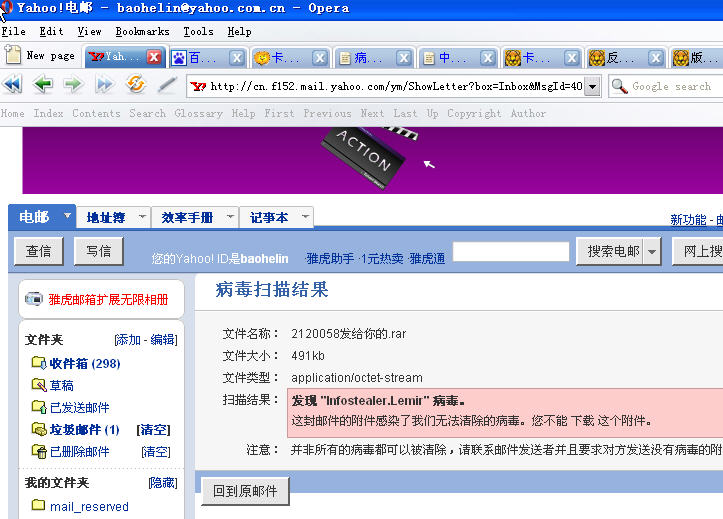Open the File menu

[13, 31]
